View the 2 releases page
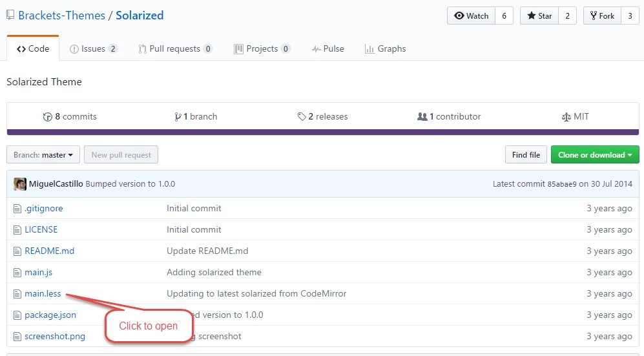 click(322, 116)
